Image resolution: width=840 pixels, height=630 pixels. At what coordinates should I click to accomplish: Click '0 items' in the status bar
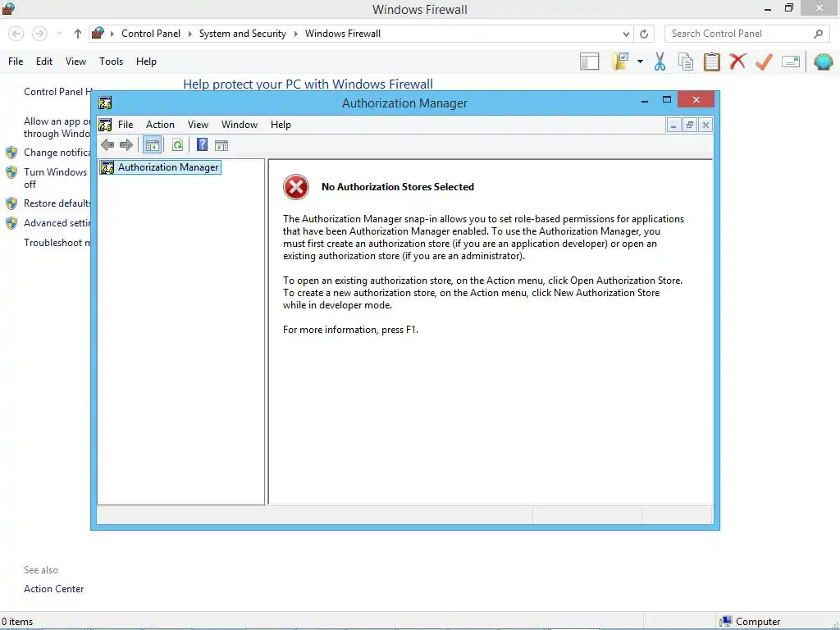tap(17, 622)
